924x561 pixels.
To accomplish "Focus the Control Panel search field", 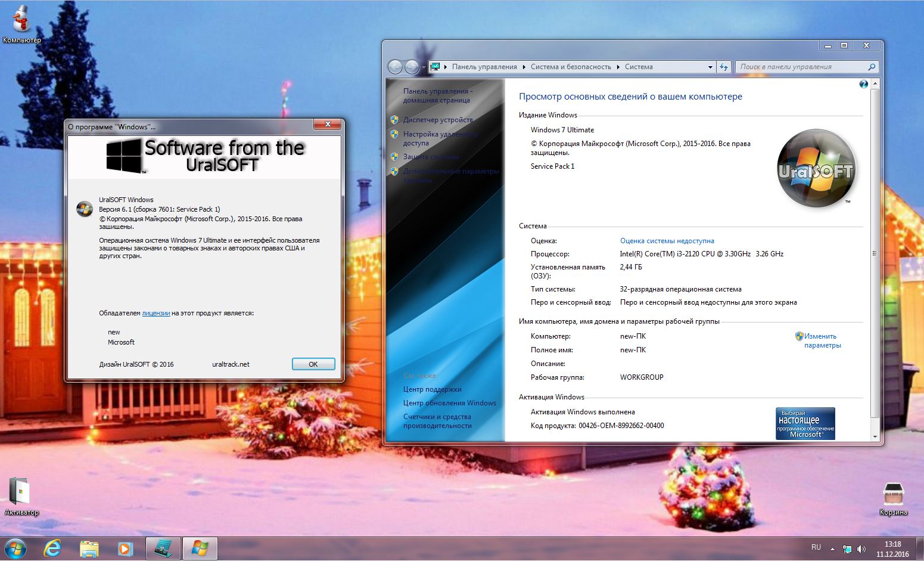I will pos(801,67).
